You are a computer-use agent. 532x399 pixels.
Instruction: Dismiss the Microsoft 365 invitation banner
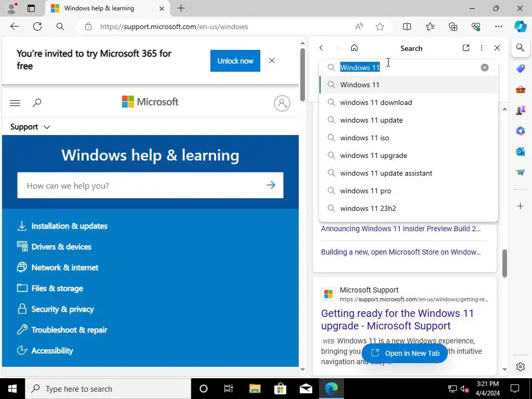pos(272,61)
